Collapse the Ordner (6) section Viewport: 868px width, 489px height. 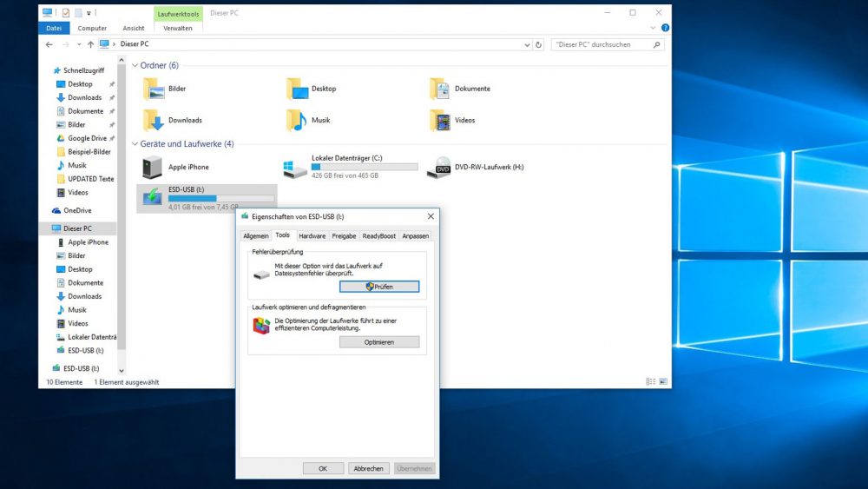pyautogui.click(x=135, y=65)
